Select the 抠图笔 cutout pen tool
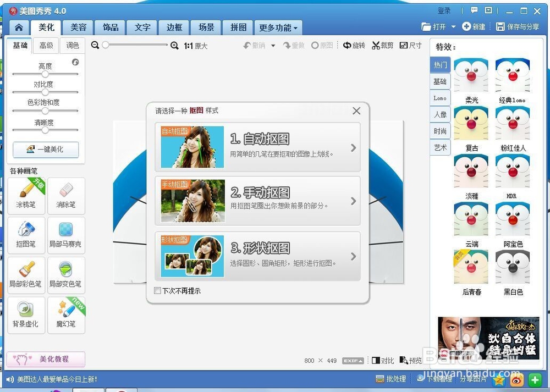This screenshot has width=550, height=392. pos(26,235)
